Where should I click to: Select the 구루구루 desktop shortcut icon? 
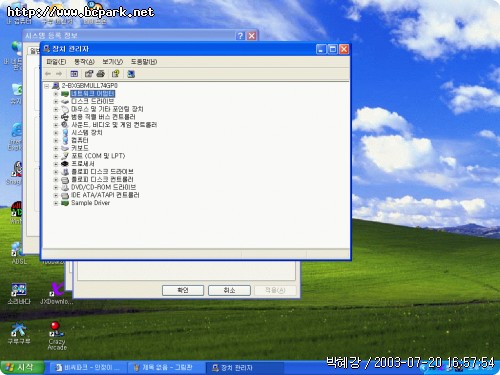click(19, 329)
